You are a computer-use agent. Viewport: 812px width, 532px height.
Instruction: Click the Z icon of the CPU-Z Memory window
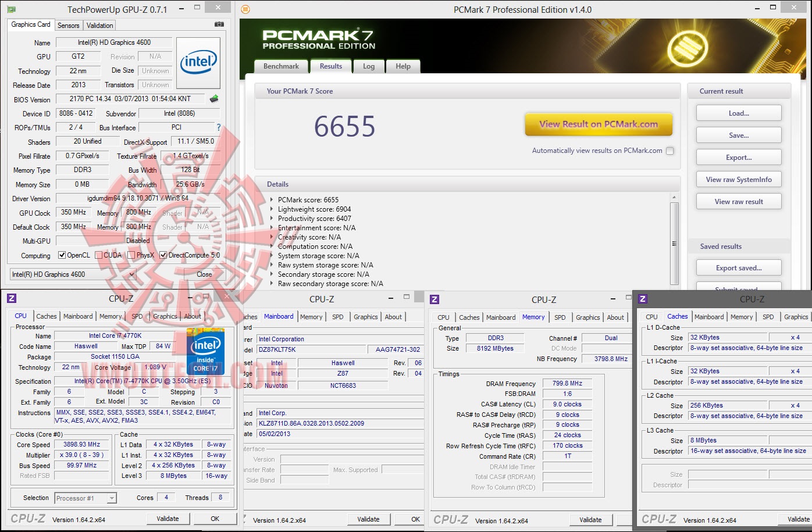(435, 299)
